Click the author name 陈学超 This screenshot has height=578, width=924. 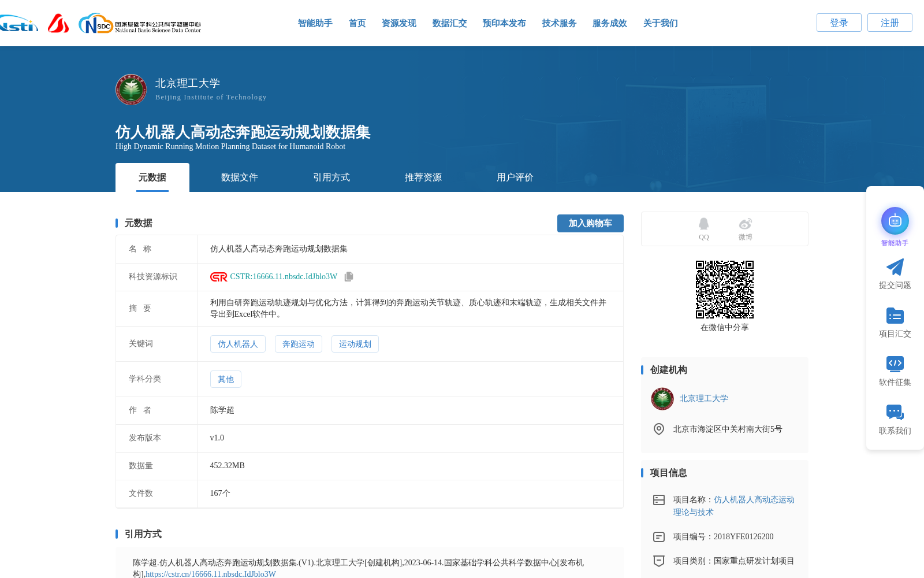[x=222, y=410]
